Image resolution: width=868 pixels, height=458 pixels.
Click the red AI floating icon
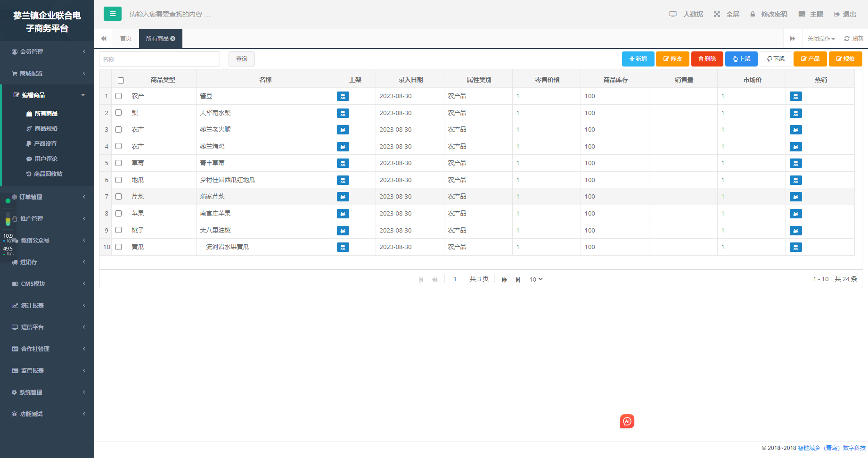coord(627,421)
